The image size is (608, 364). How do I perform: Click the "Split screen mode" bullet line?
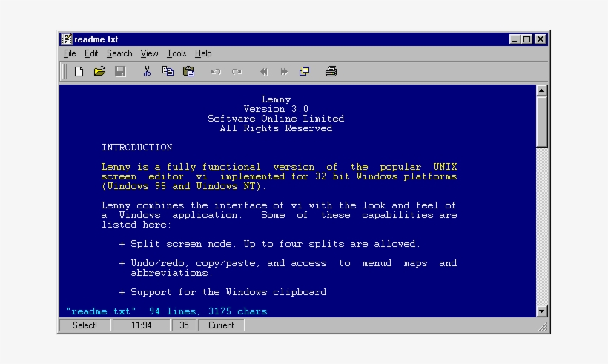tap(269, 244)
